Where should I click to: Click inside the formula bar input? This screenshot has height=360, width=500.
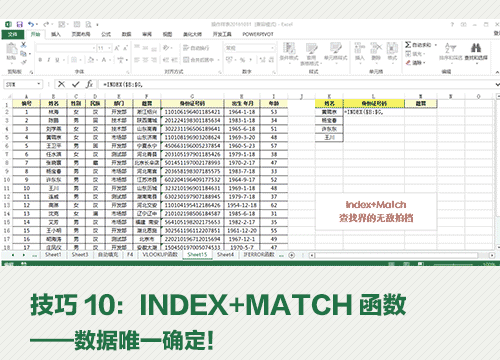pyautogui.click(x=297, y=84)
